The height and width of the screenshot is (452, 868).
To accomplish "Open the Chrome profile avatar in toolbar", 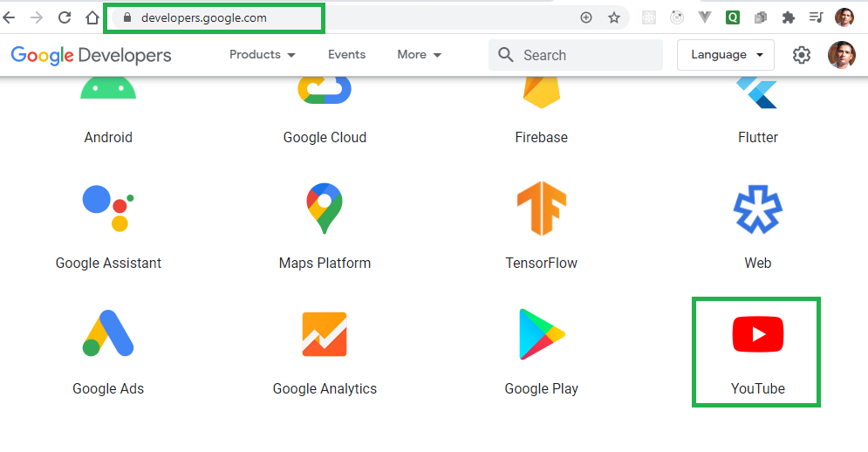I will (844, 17).
